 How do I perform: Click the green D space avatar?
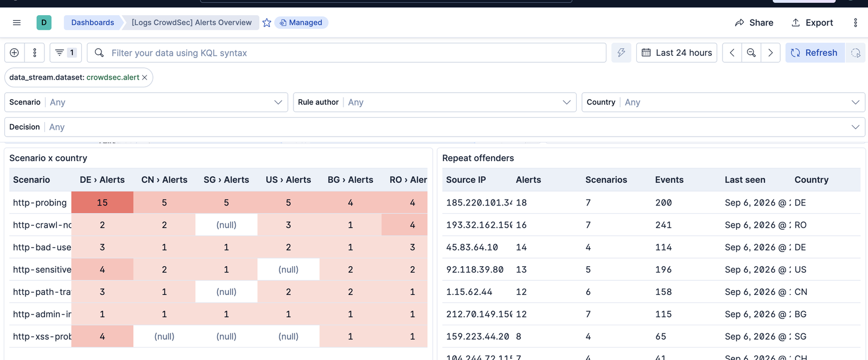tap(44, 23)
